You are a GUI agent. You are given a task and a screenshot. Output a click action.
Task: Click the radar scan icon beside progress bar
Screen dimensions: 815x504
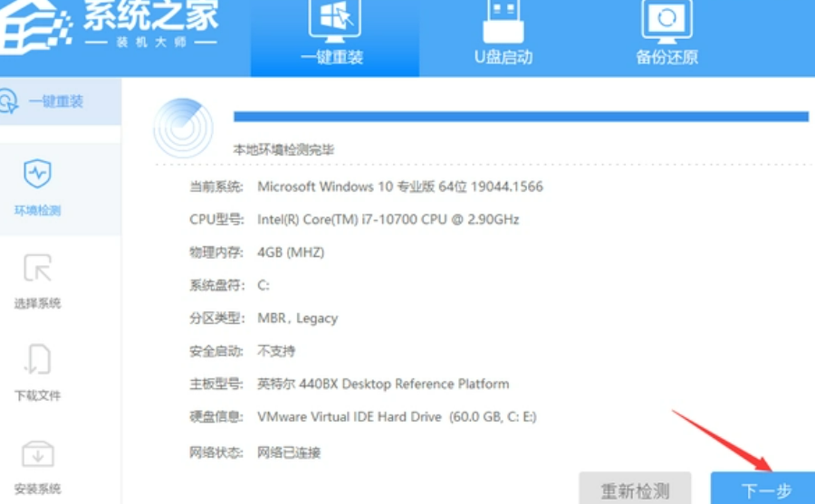click(184, 128)
